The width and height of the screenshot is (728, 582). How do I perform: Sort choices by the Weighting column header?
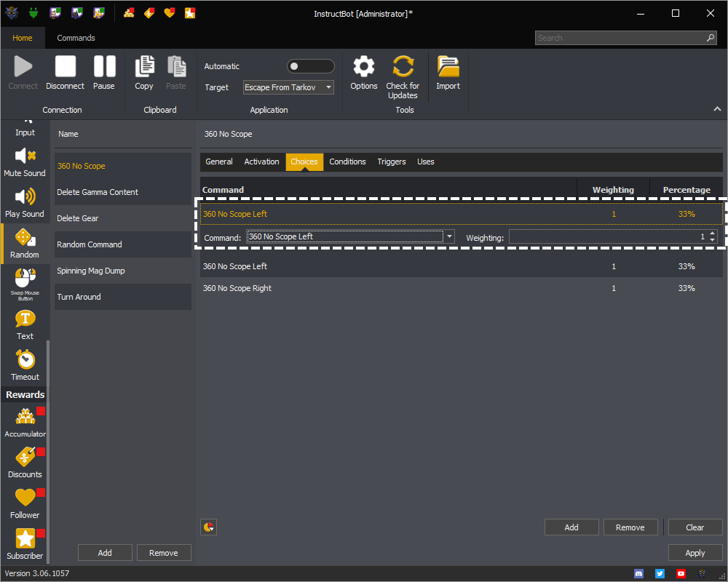613,190
